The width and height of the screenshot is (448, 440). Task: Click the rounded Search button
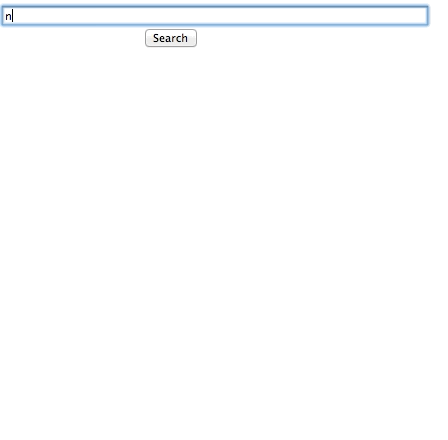coord(171,38)
